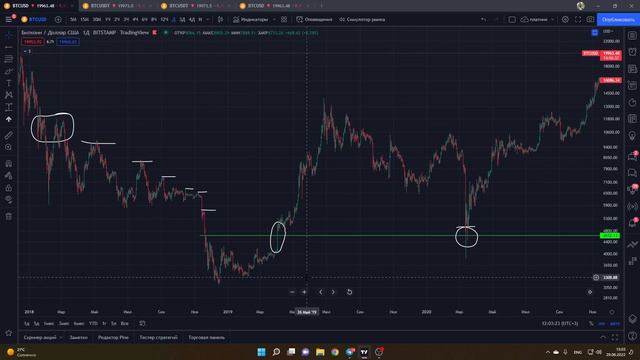Open File Explorer from taskbar
The width and height of the screenshot is (640, 360).
pyautogui.click(x=320, y=352)
